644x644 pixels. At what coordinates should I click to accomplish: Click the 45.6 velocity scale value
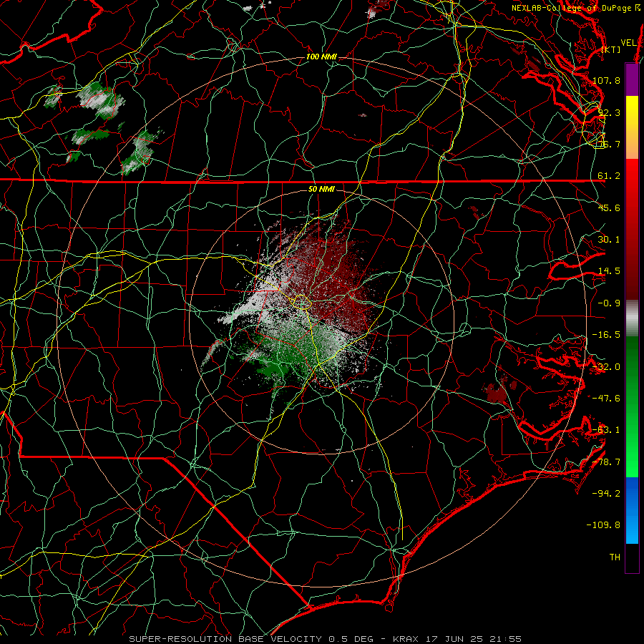(609, 208)
